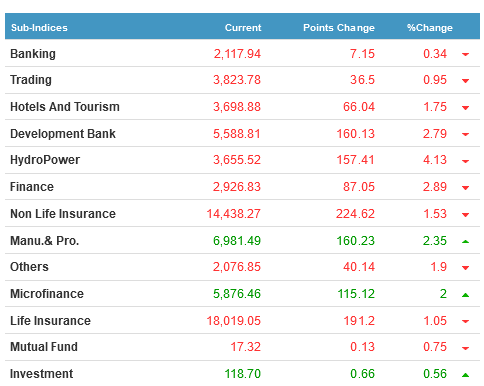Image resolution: width=484 pixels, height=386 pixels.
Task: Click the green up arrow for Manu.& Pro.
Action: coord(465,241)
